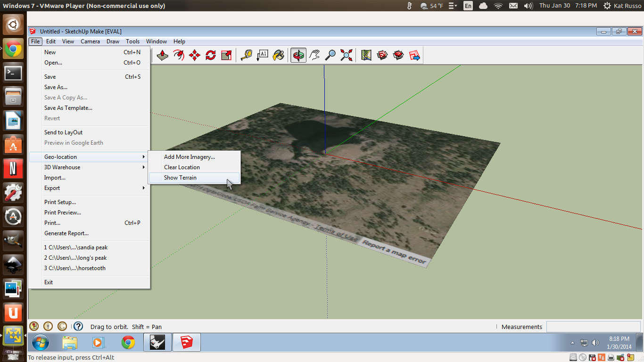Open recent file sandia peak
Image resolution: width=644 pixels, height=362 pixels.
click(x=89, y=247)
